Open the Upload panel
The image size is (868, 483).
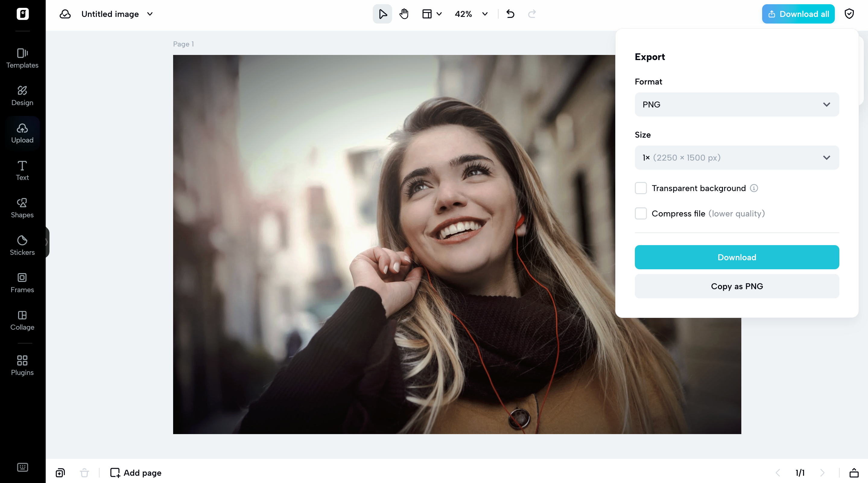pyautogui.click(x=22, y=133)
